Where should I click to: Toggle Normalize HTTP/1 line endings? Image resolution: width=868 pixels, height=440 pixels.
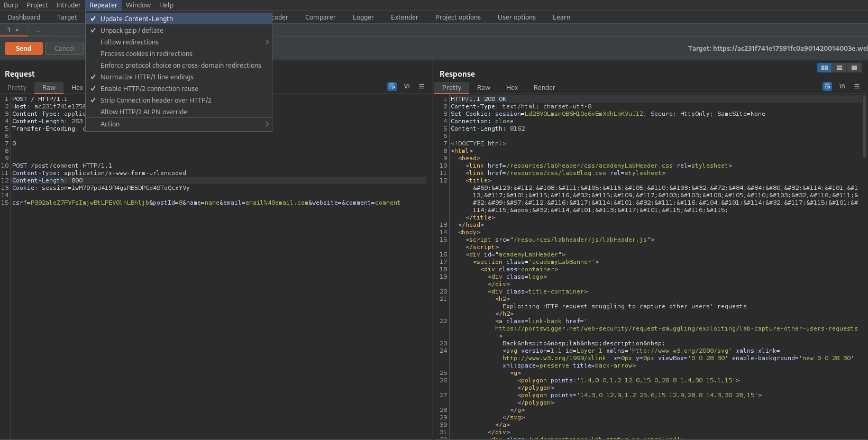(179, 77)
